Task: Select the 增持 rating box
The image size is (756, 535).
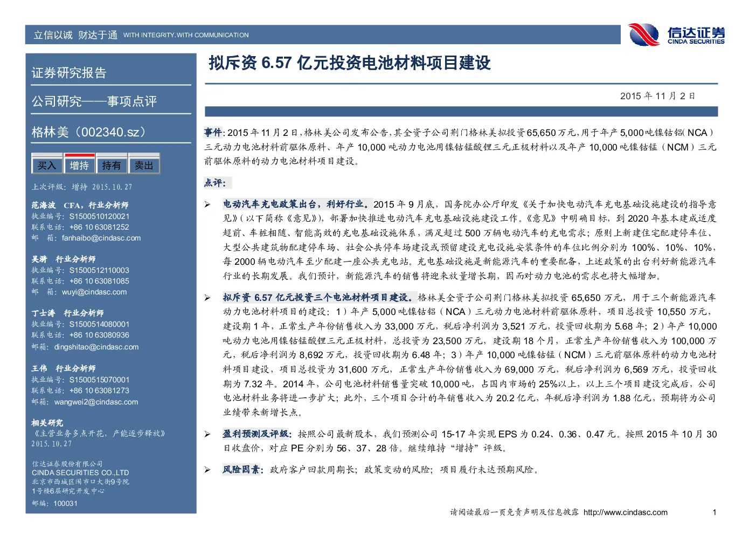Action: pos(79,165)
